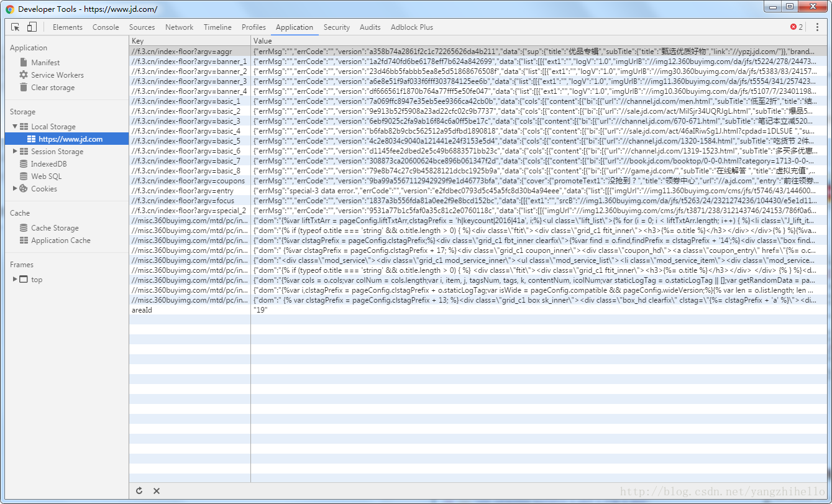This screenshot has height=504, width=832.
Task: Expand the Session Storage tree node
Action: click(16, 152)
